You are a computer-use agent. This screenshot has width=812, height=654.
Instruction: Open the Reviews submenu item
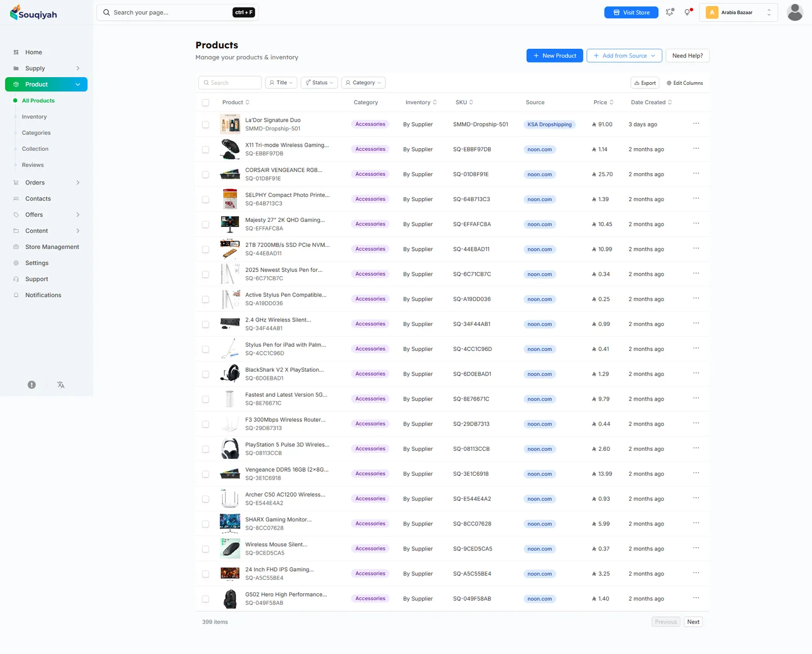(x=32, y=165)
